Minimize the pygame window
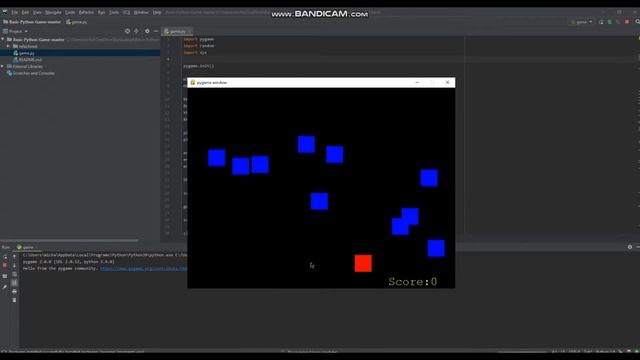640x360 pixels. [417, 82]
